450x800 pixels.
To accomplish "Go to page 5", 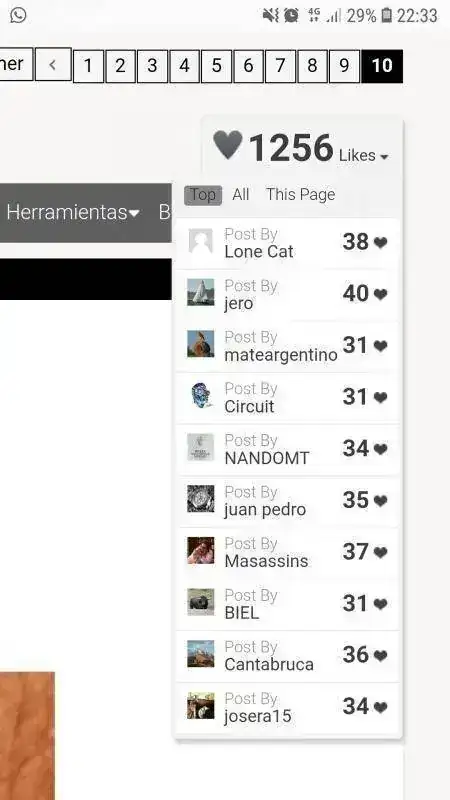I will pos(216,66).
